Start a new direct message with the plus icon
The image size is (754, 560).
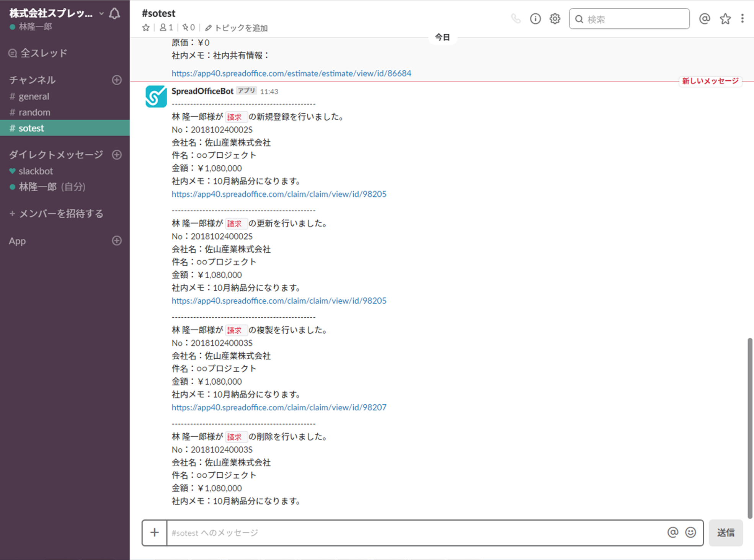point(117,154)
